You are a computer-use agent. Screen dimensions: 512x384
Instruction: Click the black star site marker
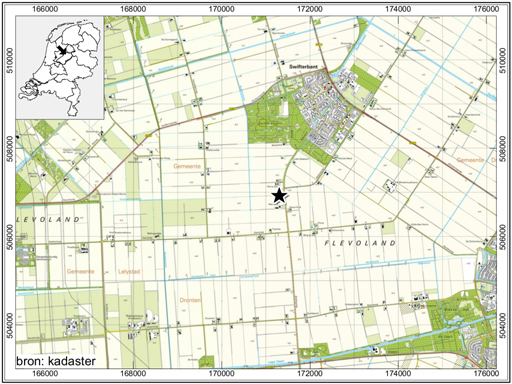[279, 196]
